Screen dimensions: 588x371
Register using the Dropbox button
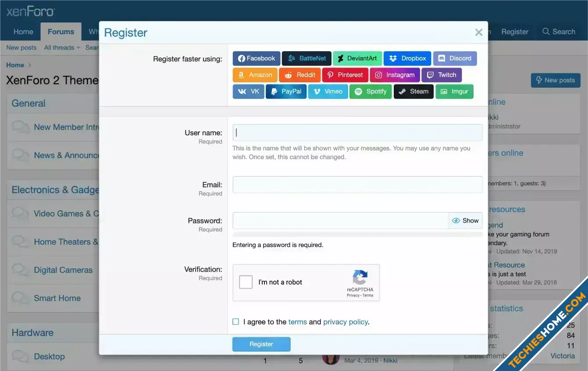pyautogui.click(x=408, y=58)
